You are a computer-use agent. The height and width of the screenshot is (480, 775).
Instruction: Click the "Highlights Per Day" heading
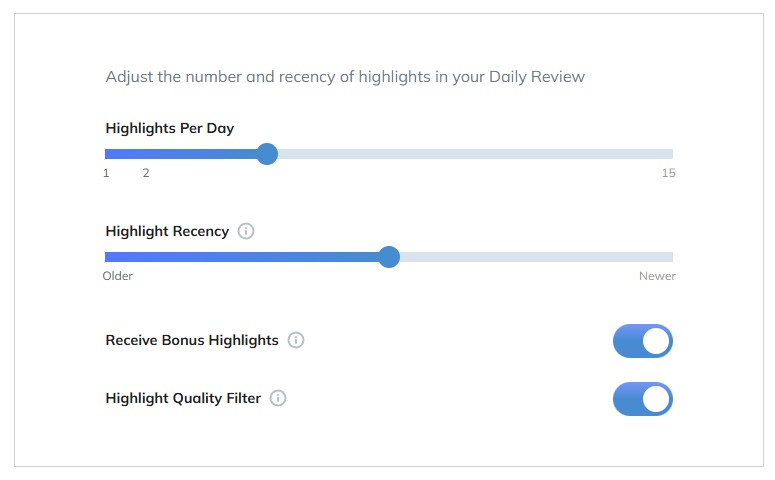tap(170, 128)
